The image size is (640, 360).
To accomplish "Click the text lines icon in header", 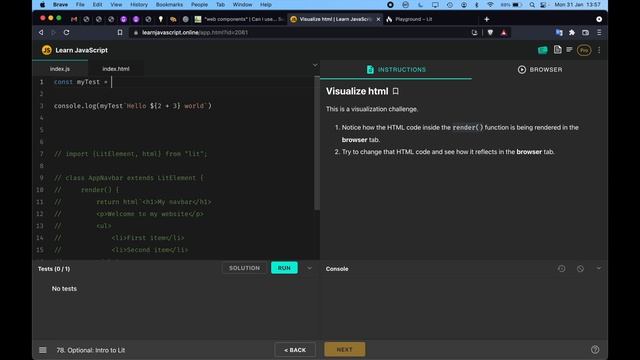I will [569, 50].
